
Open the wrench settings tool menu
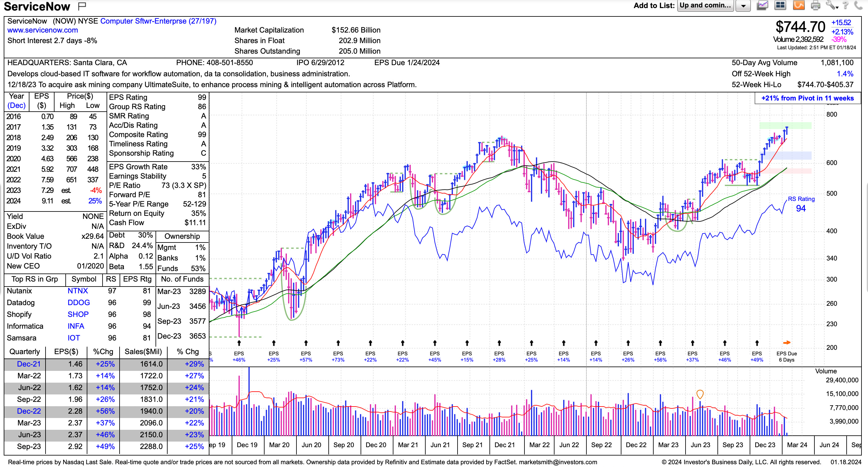tap(832, 5)
